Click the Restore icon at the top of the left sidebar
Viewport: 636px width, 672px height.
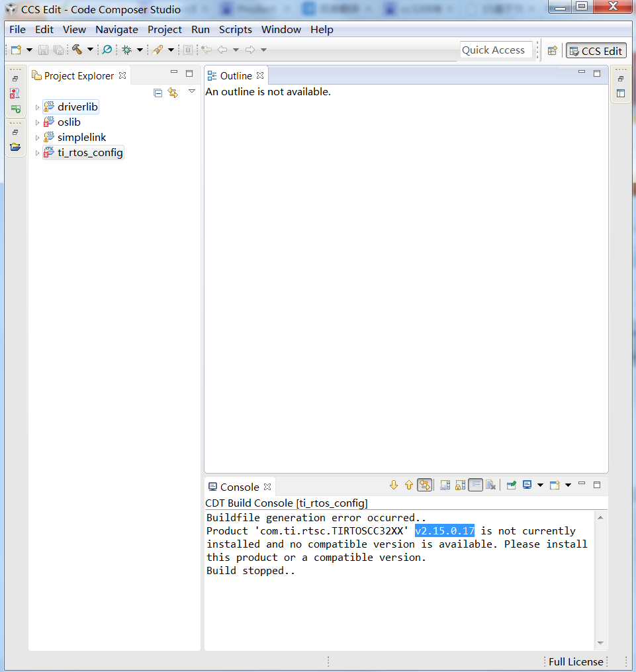click(x=15, y=79)
